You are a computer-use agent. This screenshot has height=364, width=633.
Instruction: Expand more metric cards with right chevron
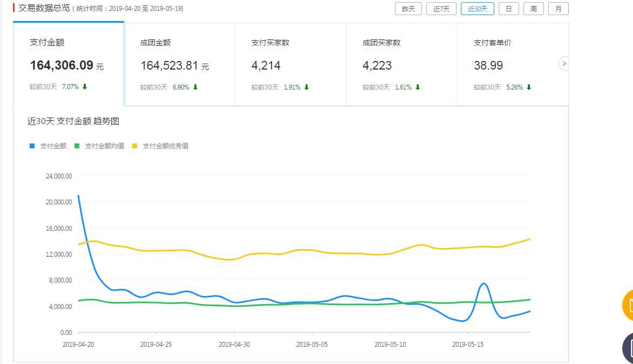[x=564, y=64]
